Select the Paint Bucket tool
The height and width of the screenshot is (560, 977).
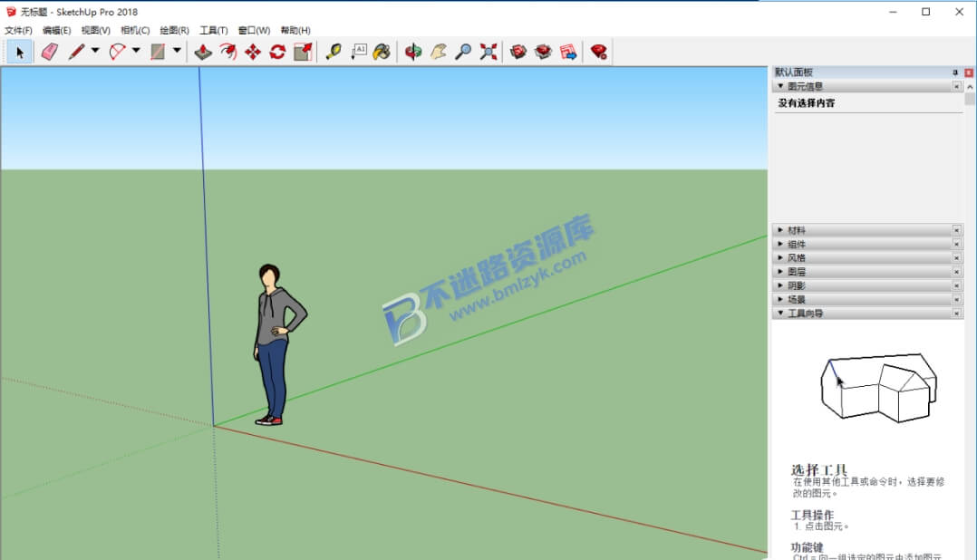click(x=382, y=52)
